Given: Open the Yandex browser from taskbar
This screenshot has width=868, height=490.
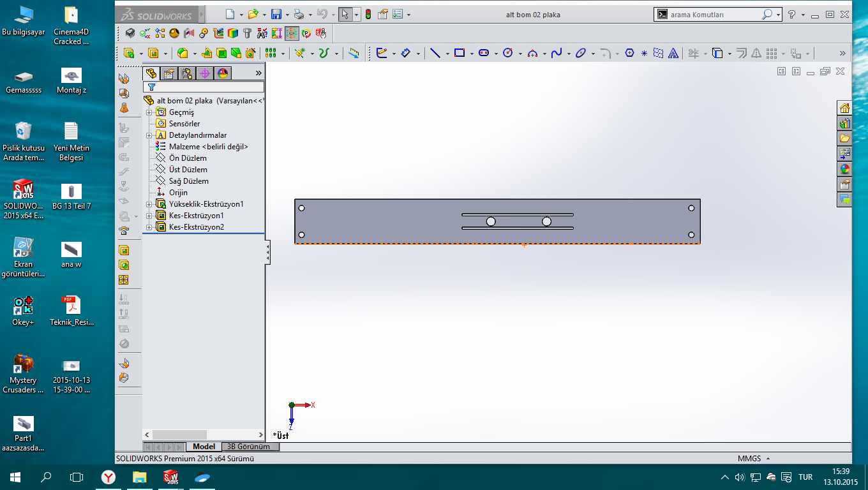Looking at the screenshot, I should pyautogui.click(x=109, y=477).
